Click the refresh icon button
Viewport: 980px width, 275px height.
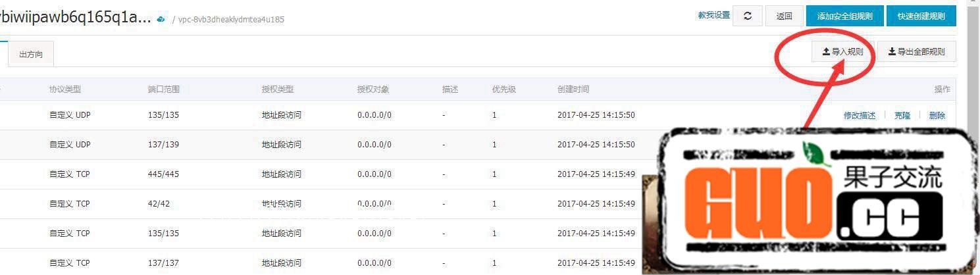747,16
